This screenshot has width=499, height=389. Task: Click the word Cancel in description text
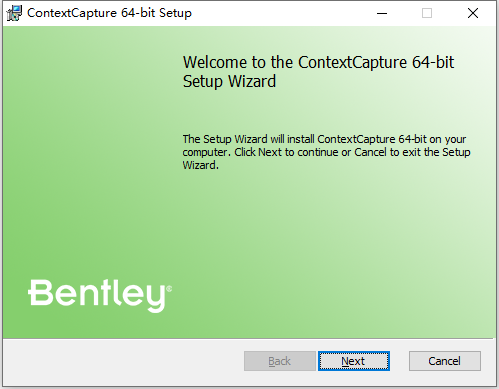tap(370, 152)
